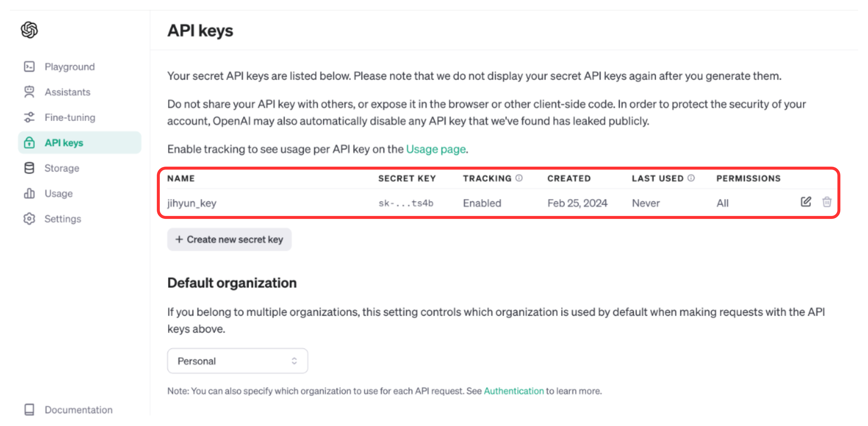
Task: Click the Storage database icon
Action: coord(29,168)
